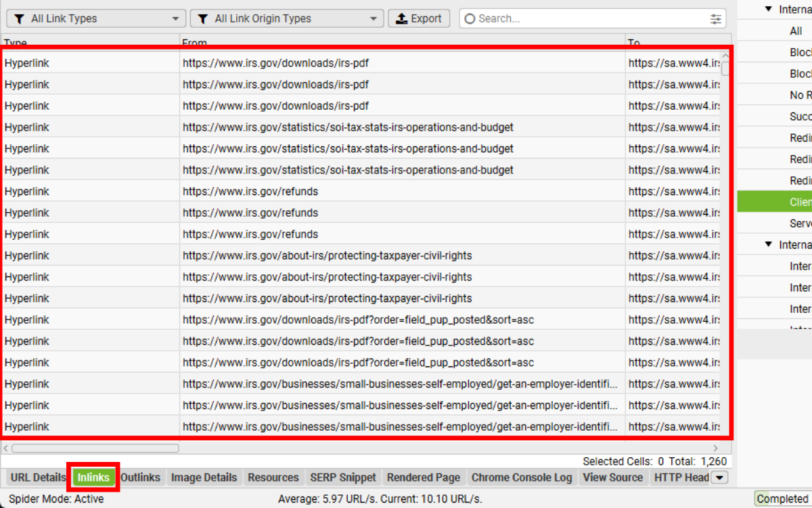Switch to the SERP Snippet tab
This screenshot has height=508, width=812.
pyautogui.click(x=342, y=478)
